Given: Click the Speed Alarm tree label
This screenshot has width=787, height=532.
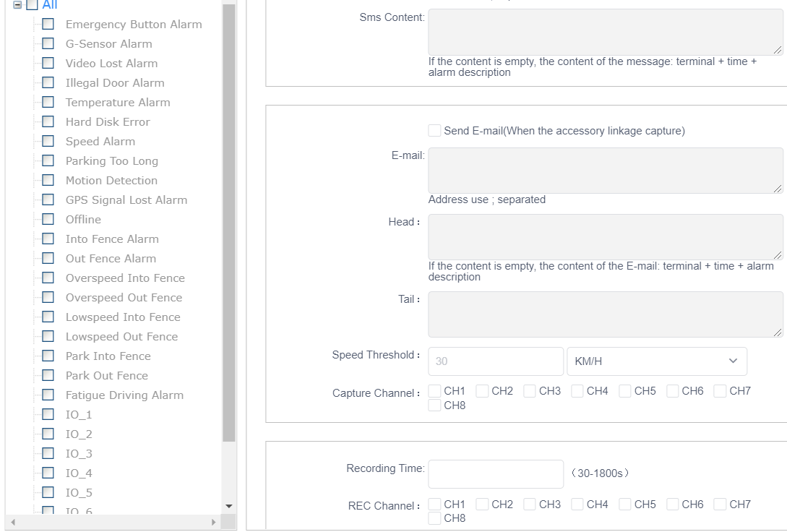Looking at the screenshot, I should pos(100,141).
